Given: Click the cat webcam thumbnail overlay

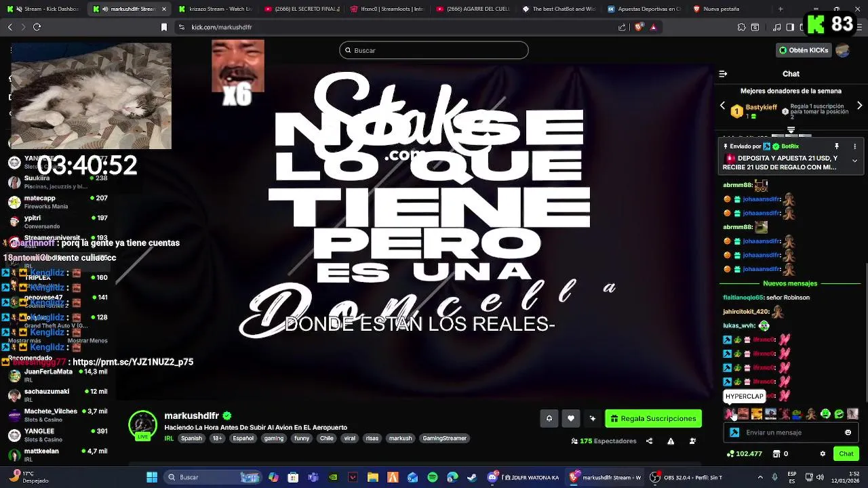Looking at the screenshot, I should pyautogui.click(x=91, y=96).
